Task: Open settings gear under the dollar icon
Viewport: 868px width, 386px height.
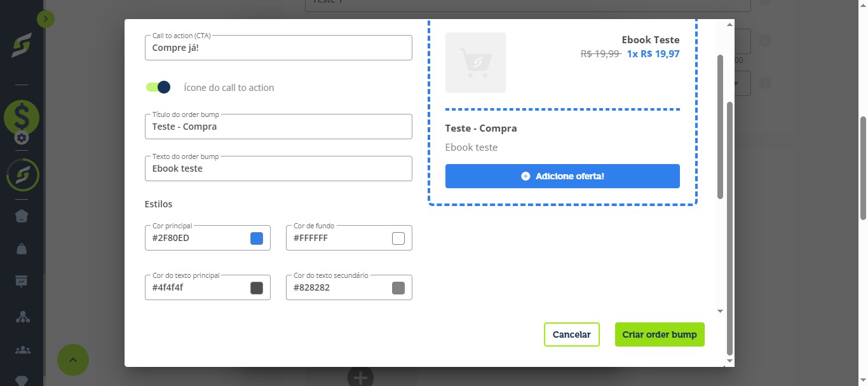Action: click(22, 138)
